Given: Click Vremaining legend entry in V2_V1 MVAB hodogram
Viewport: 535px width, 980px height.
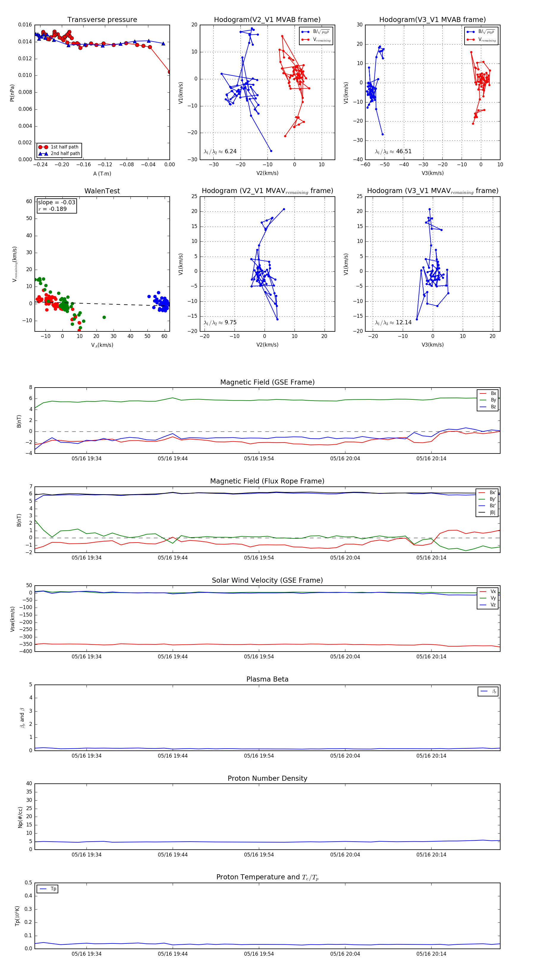Looking at the screenshot, I should tap(316, 39).
